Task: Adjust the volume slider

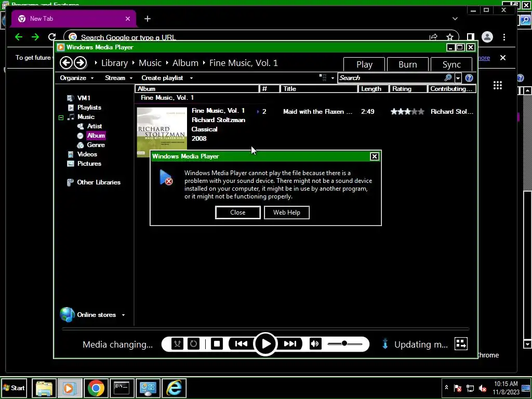Action: [345, 344]
